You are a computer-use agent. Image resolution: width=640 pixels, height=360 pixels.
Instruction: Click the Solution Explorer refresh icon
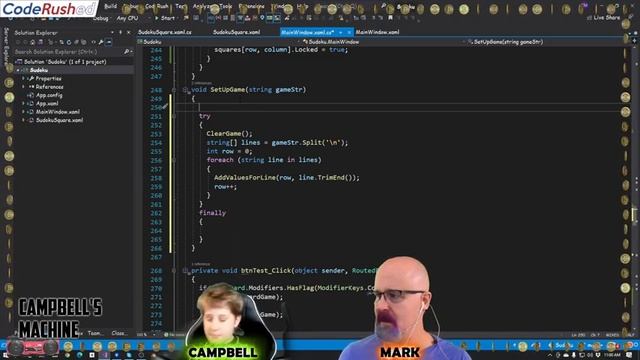tap(69, 42)
